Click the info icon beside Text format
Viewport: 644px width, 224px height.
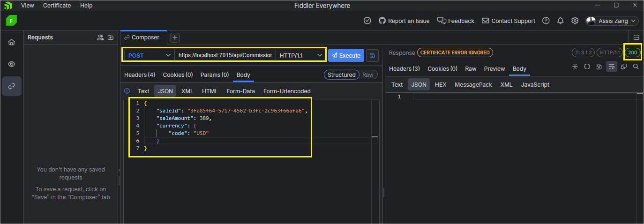(x=127, y=91)
